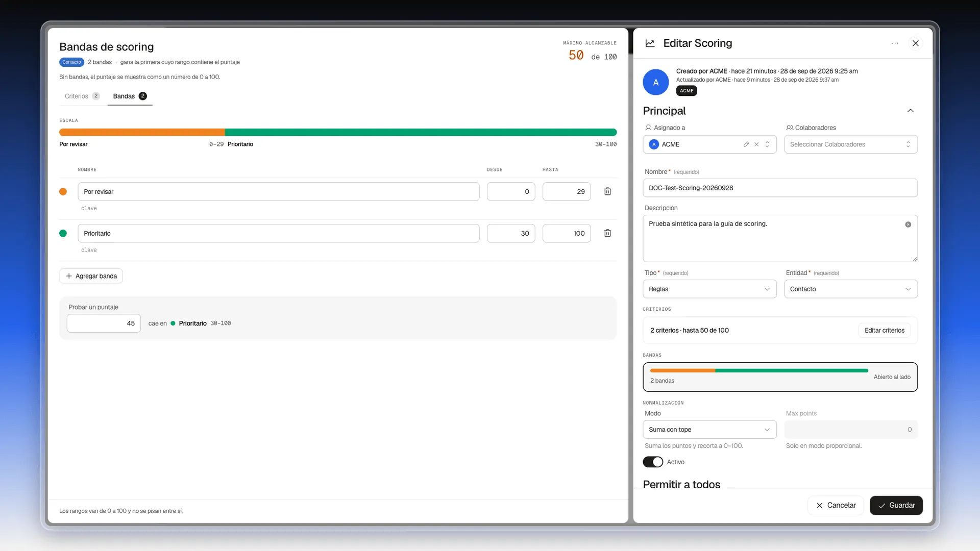Save the scoring with Guardar
The image size is (980, 551).
pos(896,505)
